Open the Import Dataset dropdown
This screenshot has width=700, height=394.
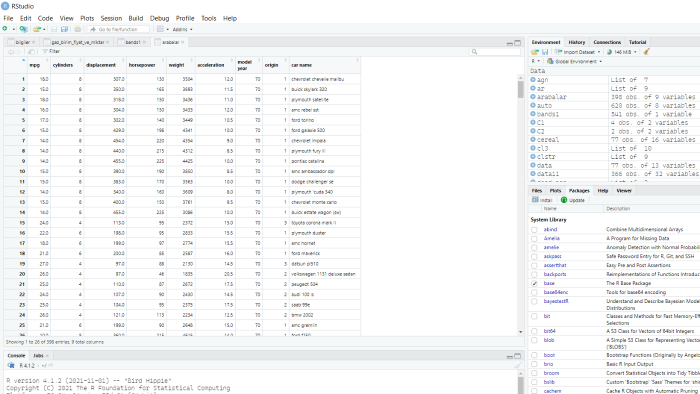(x=577, y=52)
